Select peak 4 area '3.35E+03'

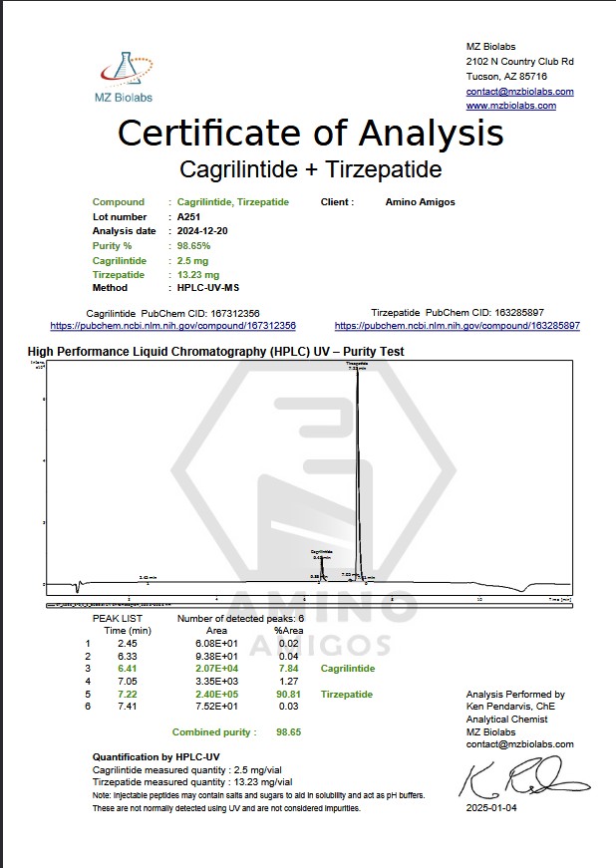[216, 681]
